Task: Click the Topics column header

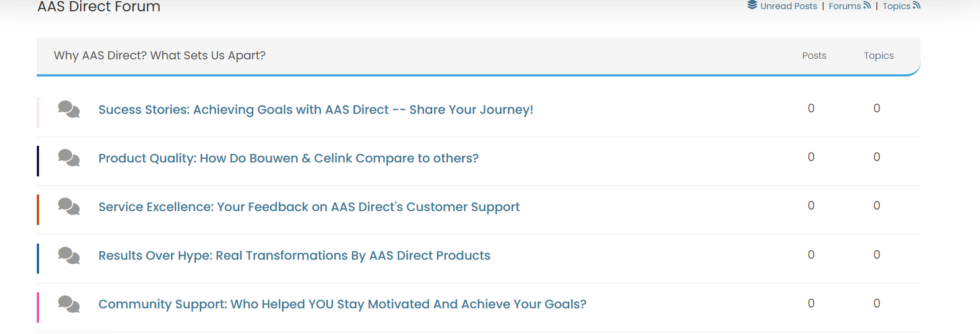Action: pyautogui.click(x=879, y=56)
